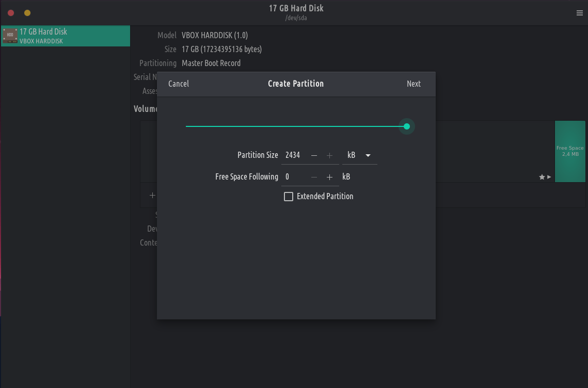
Task: Increase Partition Size with plus button
Action: tap(329, 155)
